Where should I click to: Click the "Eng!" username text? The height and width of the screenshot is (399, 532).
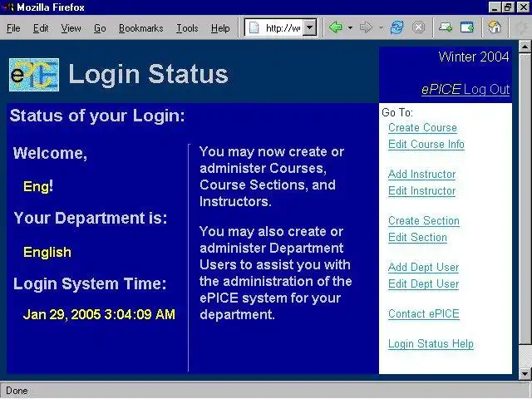point(38,186)
